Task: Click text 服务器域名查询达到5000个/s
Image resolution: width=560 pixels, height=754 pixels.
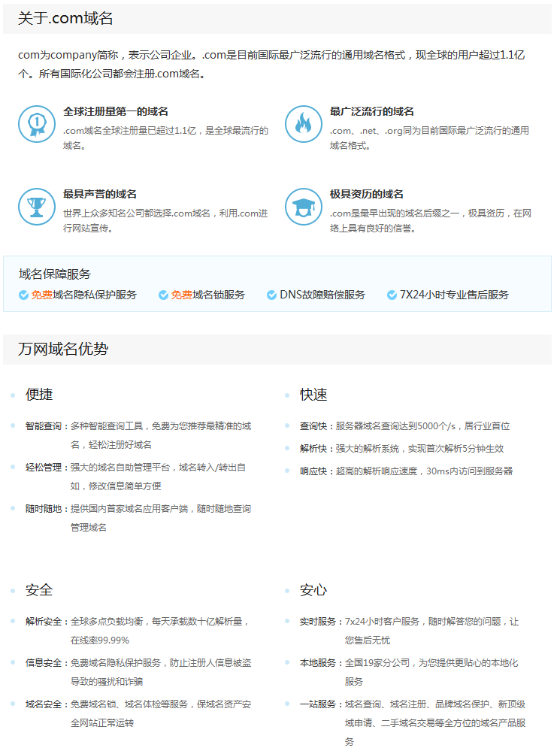Action: coord(395,426)
